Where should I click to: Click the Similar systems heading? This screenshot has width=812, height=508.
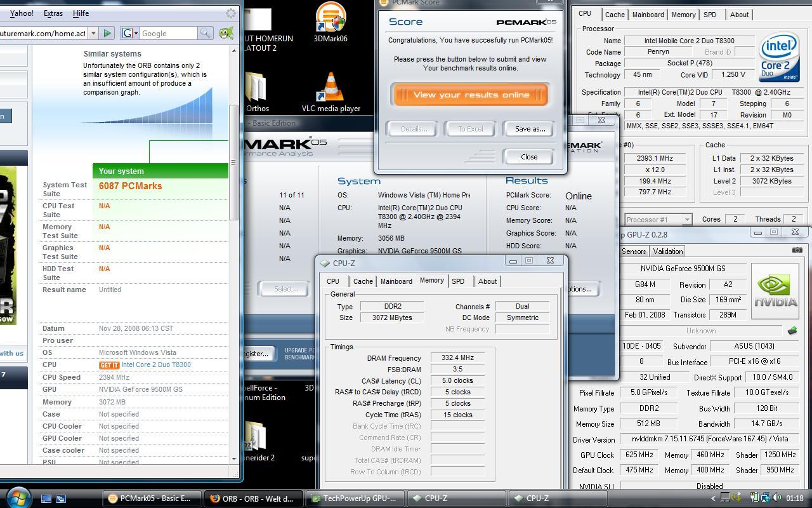112,54
